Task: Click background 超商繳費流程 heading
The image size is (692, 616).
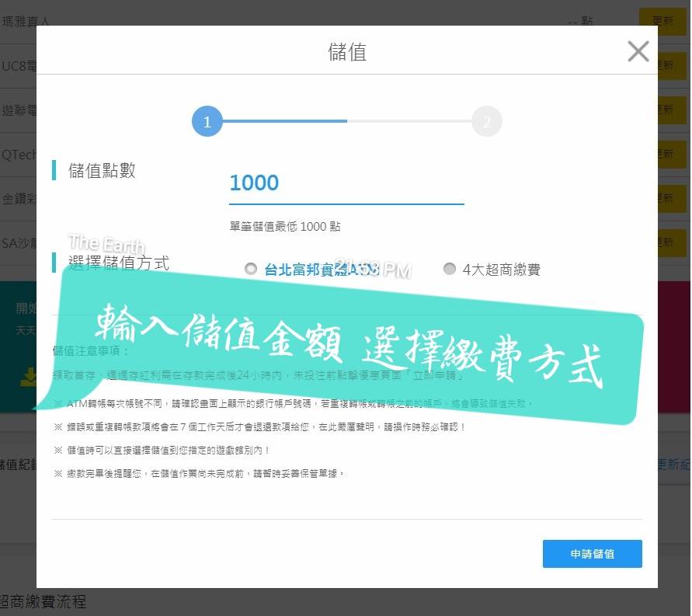Action: [43, 601]
